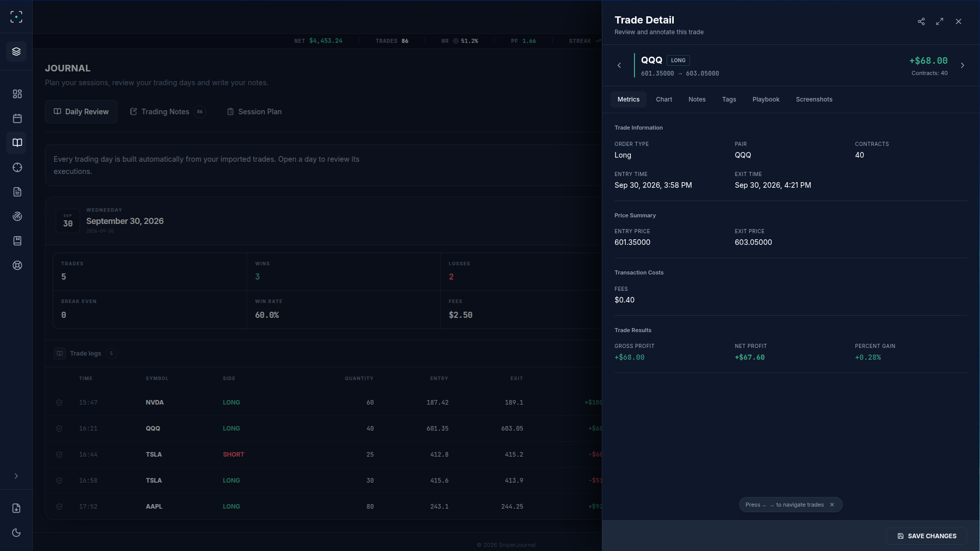Toggle dark mode moon icon

[x=16, y=533]
